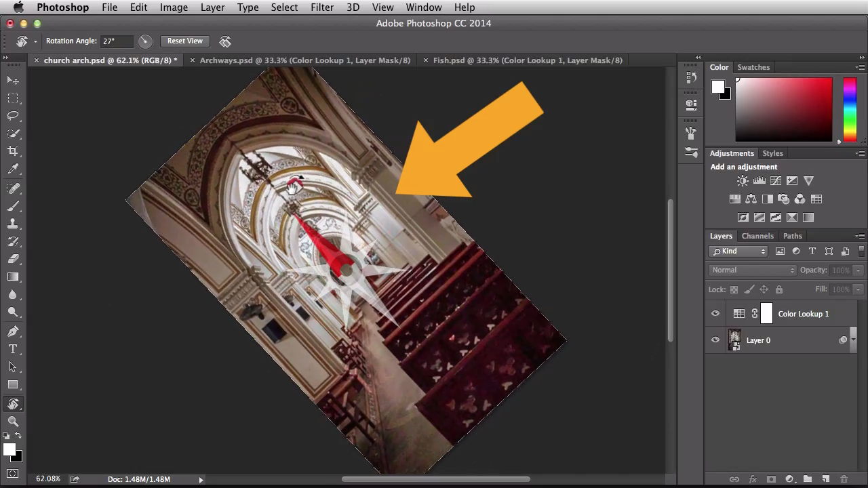This screenshot has height=488, width=868.
Task: Select the Dodge tool
Action: point(13,312)
